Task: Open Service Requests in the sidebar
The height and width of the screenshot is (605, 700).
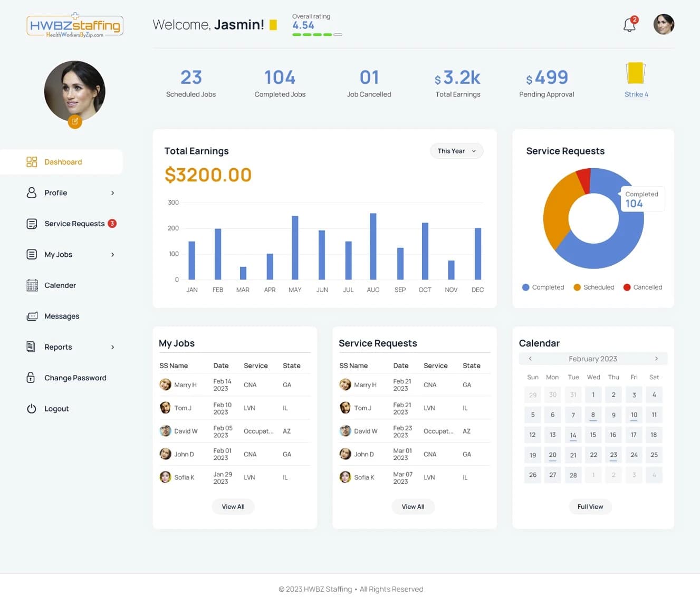Action: [x=74, y=224]
